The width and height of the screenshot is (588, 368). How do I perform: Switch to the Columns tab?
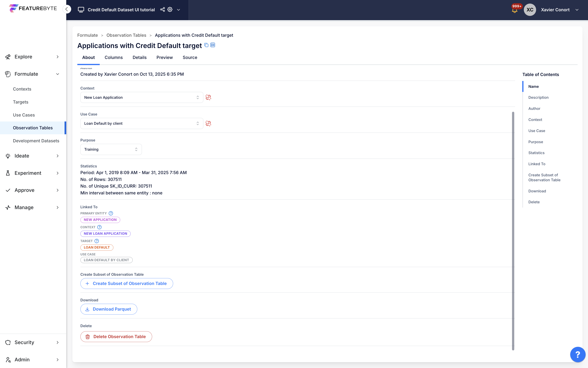point(114,57)
